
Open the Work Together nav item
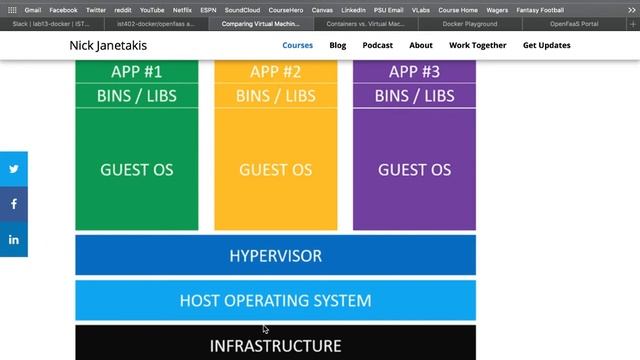(478, 45)
